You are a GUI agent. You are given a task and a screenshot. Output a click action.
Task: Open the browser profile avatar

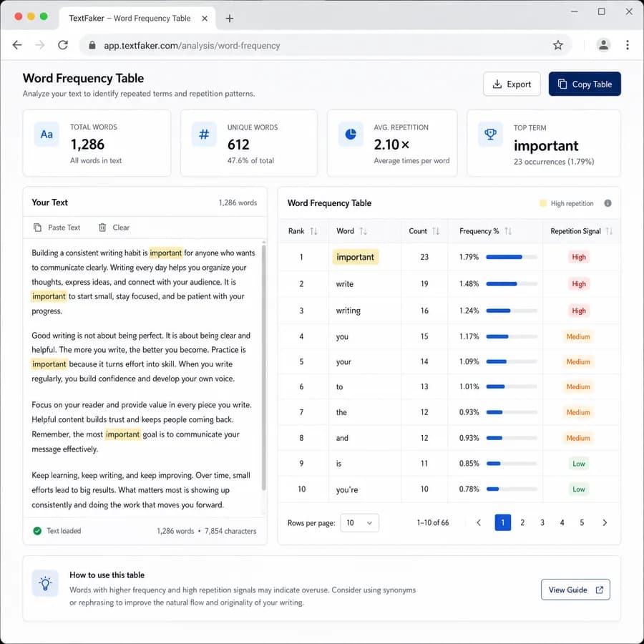603,45
